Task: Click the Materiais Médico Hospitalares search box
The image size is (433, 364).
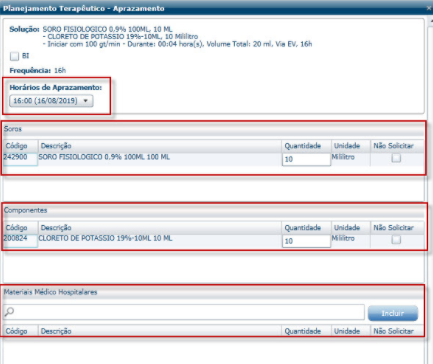Action: click(x=184, y=312)
